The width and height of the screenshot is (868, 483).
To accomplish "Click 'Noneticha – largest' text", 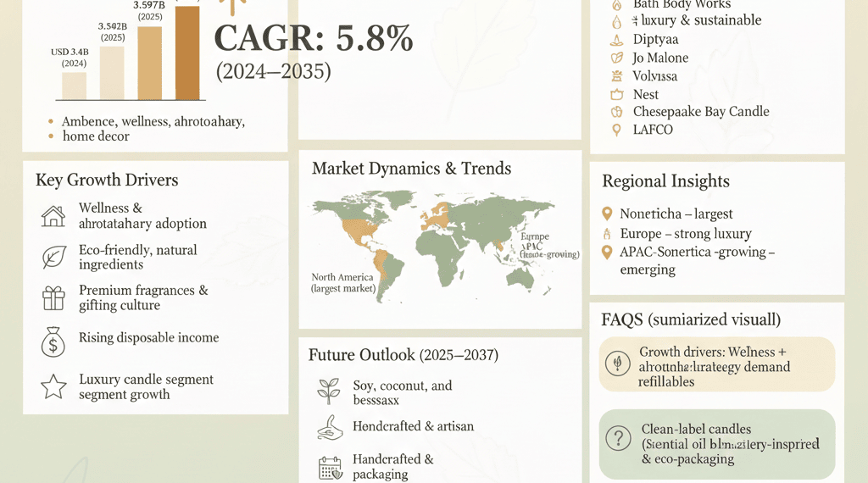I will [x=676, y=214].
